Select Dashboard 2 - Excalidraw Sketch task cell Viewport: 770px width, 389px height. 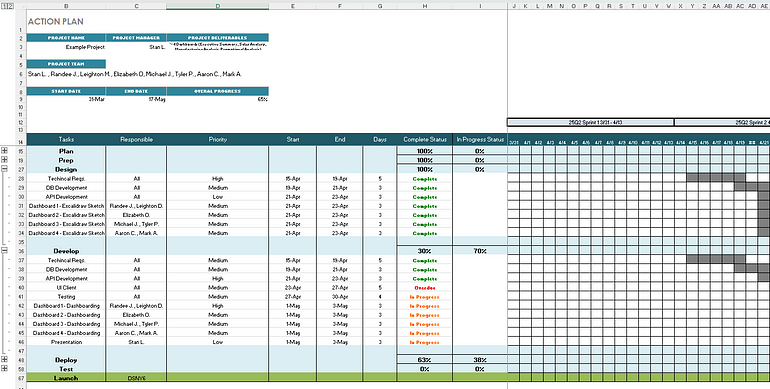point(66,215)
